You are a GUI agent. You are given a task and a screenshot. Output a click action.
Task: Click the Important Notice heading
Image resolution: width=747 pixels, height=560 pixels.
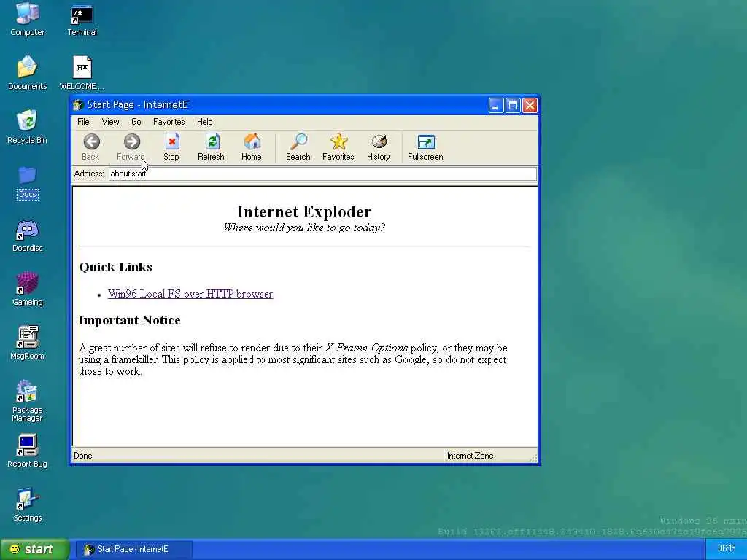(130, 320)
